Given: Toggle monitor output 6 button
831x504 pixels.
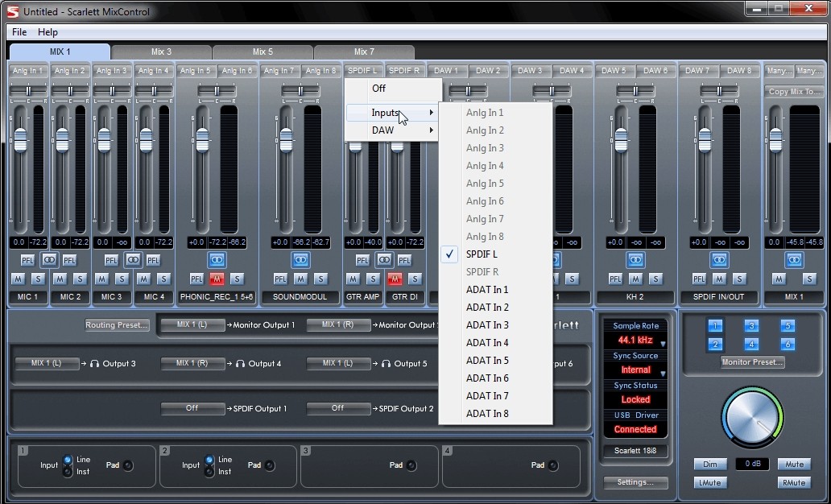Looking at the screenshot, I should (788, 345).
